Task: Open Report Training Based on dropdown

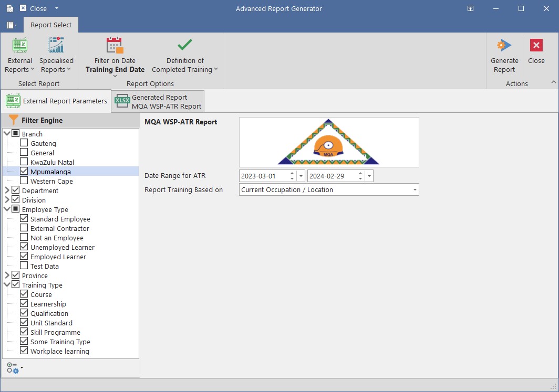Action: pos(415,190)
